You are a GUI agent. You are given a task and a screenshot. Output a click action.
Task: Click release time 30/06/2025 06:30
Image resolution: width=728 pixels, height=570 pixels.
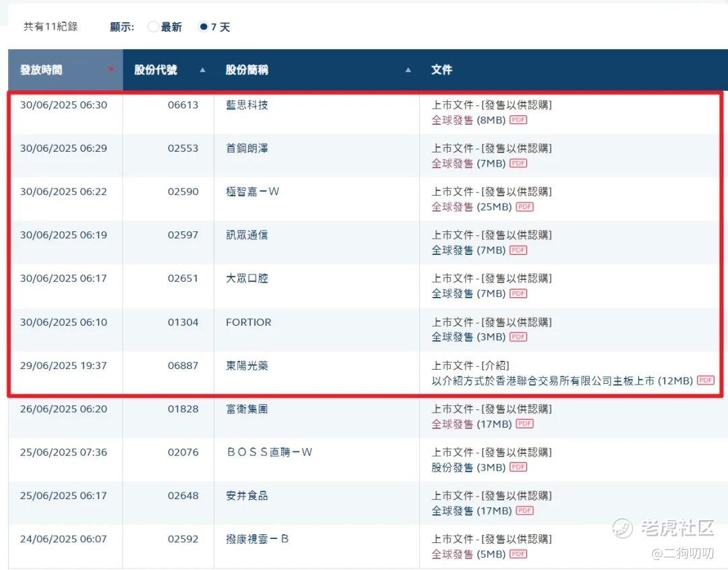(63, 105)
